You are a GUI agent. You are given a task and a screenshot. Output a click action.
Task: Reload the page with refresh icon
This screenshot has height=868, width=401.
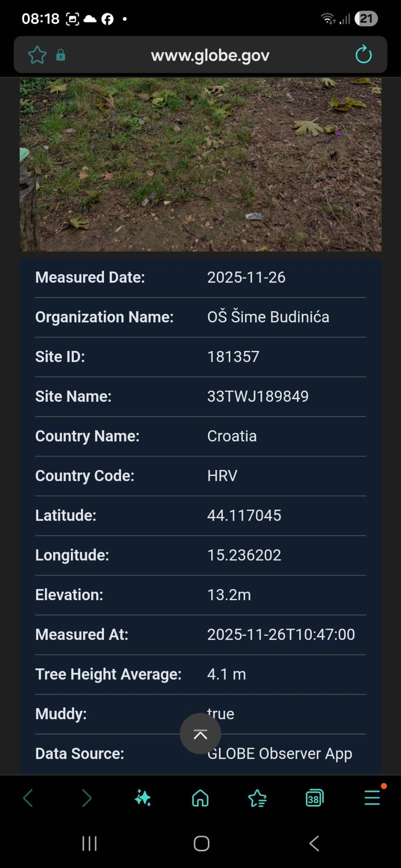[x=363, y=55]
